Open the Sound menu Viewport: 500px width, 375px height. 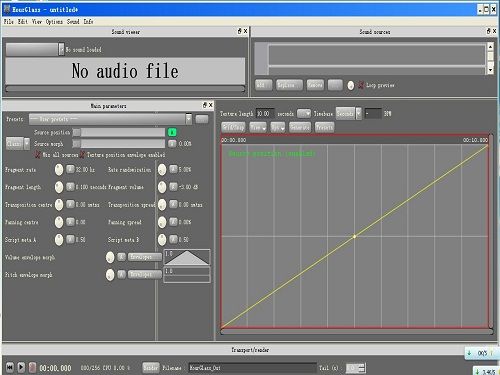[x=73, y=22]
